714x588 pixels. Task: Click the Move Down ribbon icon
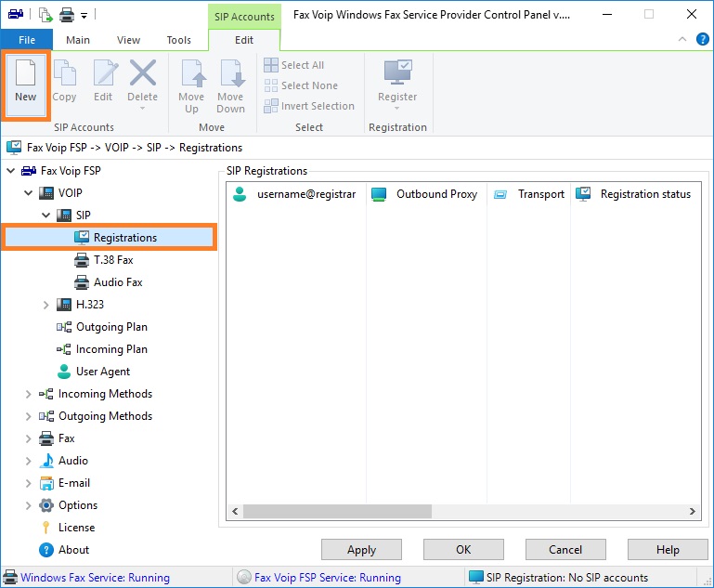(x=231, y=72)
